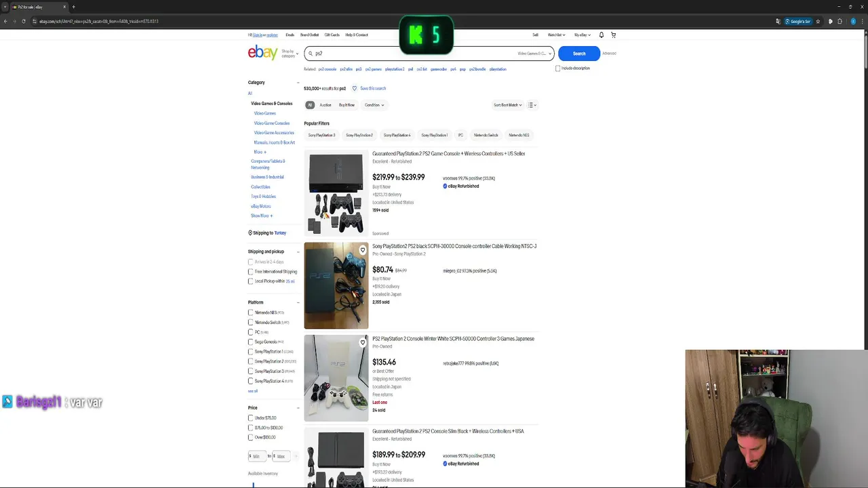The height and width of the screenshot is (488, 868).
Task: Open a new browser tab with plus icon
Action: pyautogui.click(x=73, y=7)
